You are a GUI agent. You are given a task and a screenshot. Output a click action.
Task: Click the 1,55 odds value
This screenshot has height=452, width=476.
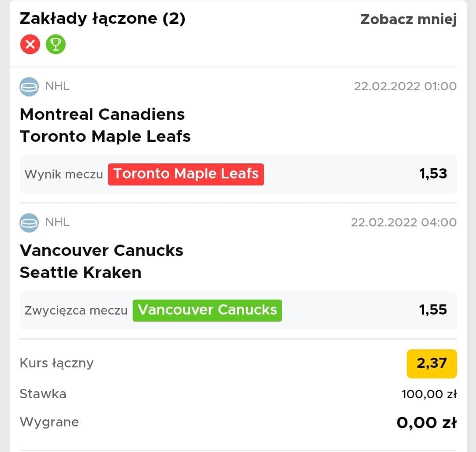pyautogui.click(x=433, y=310)
